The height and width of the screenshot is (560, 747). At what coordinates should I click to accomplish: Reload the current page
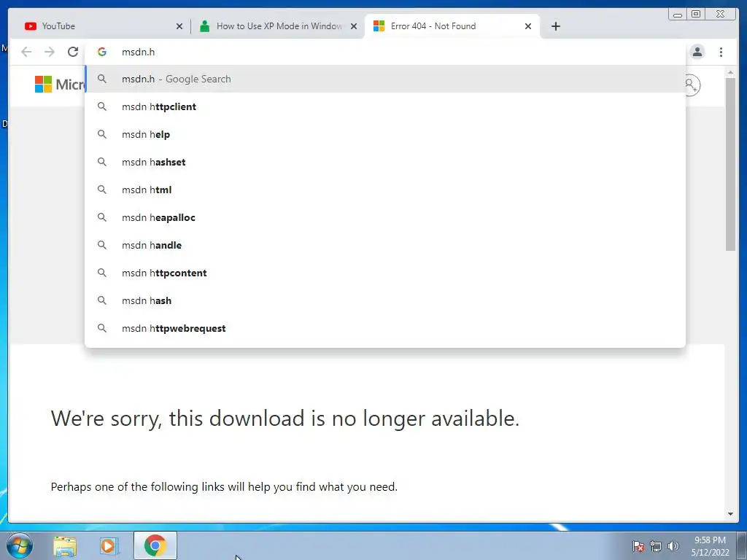point(73,52)
